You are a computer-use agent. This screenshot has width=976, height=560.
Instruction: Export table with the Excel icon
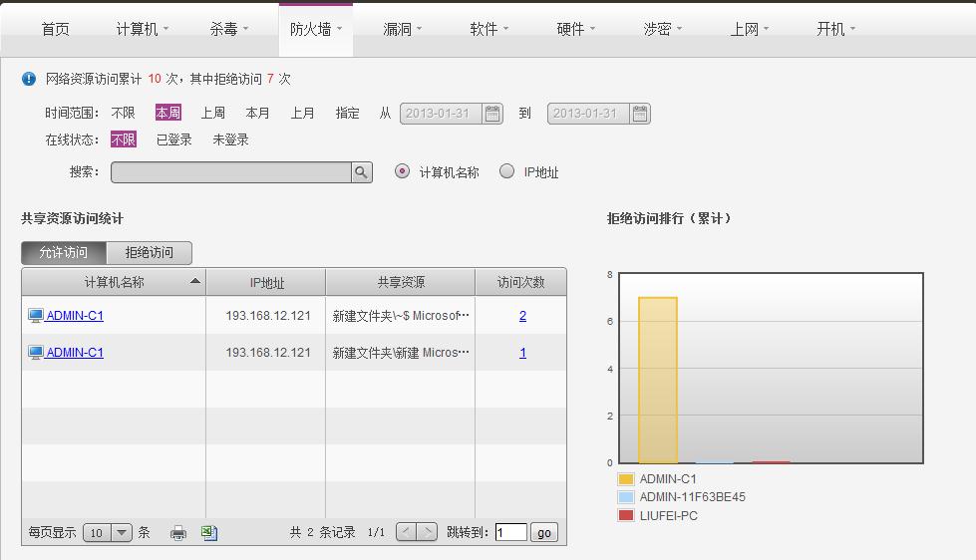[209, 533]
